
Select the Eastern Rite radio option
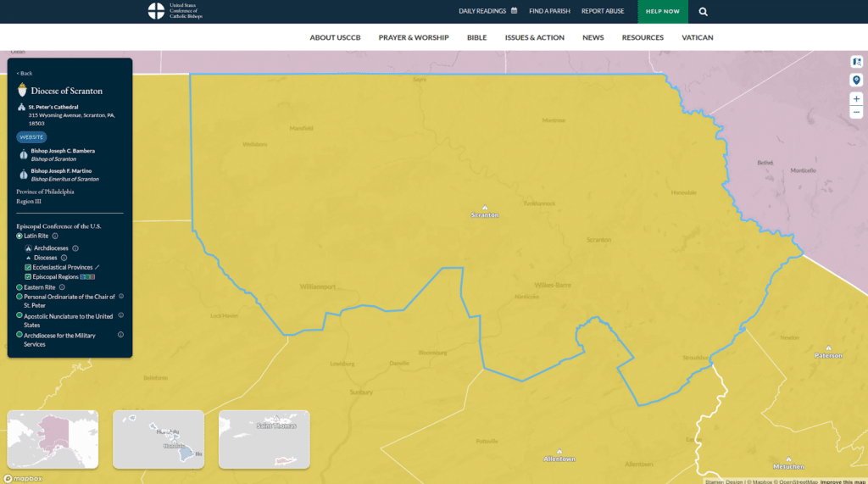(19, 287)
